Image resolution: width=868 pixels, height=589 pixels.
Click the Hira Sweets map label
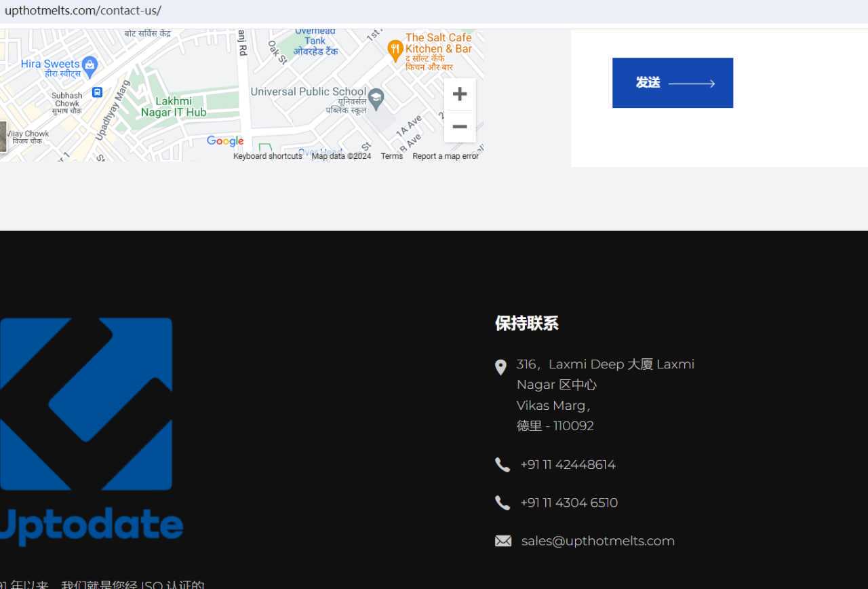(51, 68)
